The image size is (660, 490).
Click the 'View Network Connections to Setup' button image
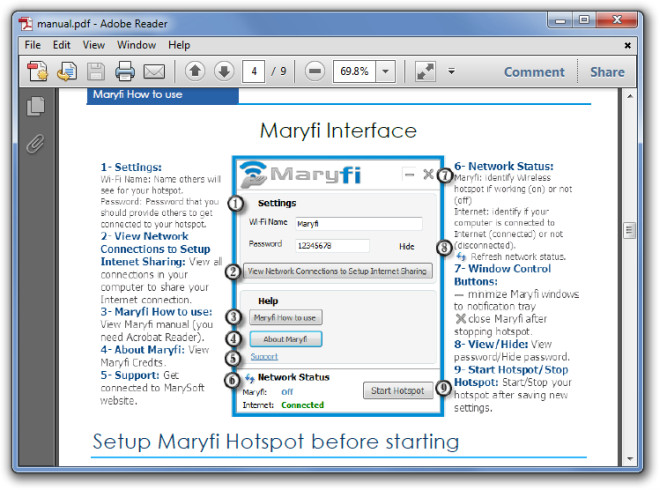tap(337, 271)
